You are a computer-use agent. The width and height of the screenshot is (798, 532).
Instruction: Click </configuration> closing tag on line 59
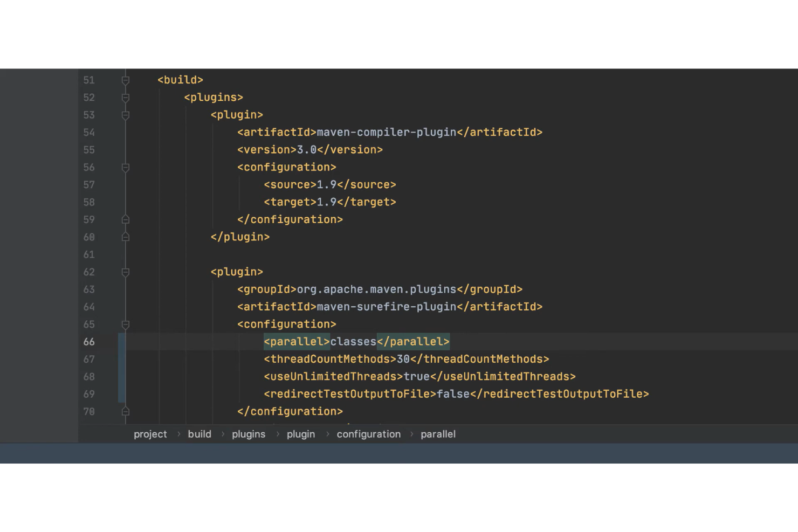290,219
